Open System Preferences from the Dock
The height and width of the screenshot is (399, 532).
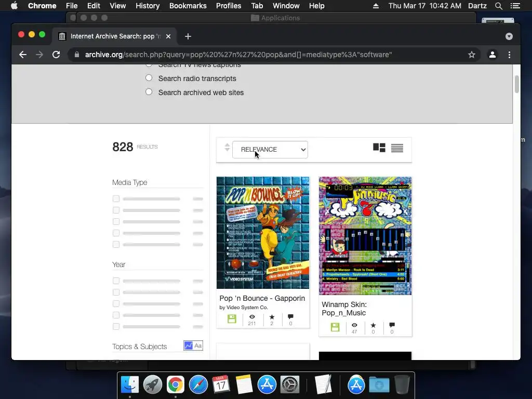tap(289, 385)
